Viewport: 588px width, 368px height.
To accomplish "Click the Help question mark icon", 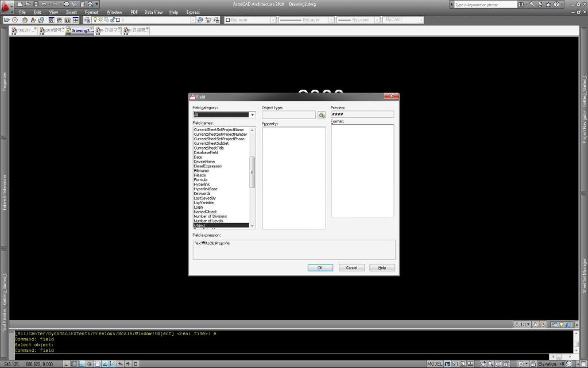I will (x=556, y=5).
